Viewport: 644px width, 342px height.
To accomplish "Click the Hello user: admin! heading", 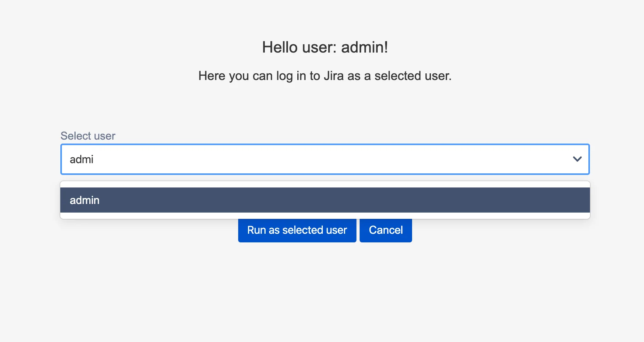I will [x=325, y=47].
